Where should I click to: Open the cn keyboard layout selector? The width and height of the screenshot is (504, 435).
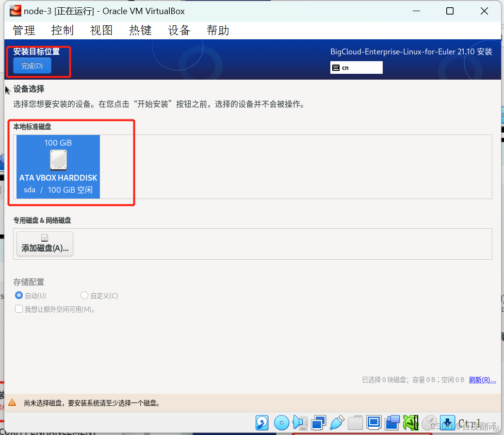coord(356,67)
